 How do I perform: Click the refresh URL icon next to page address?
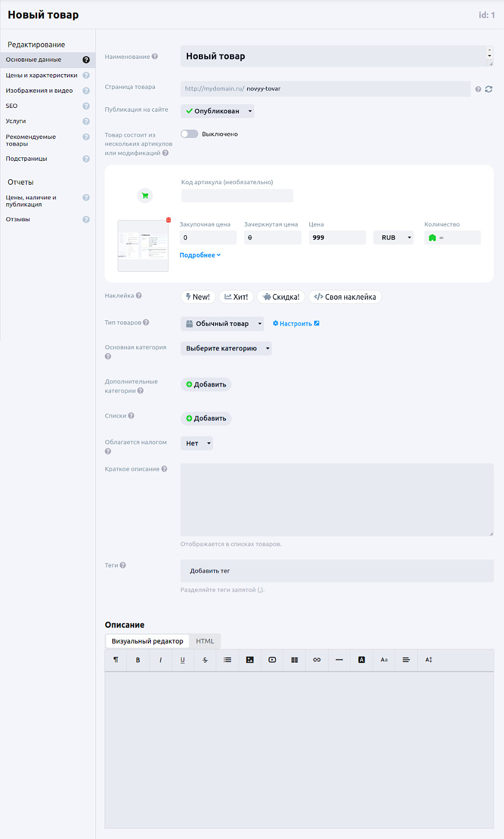(489, 89)
